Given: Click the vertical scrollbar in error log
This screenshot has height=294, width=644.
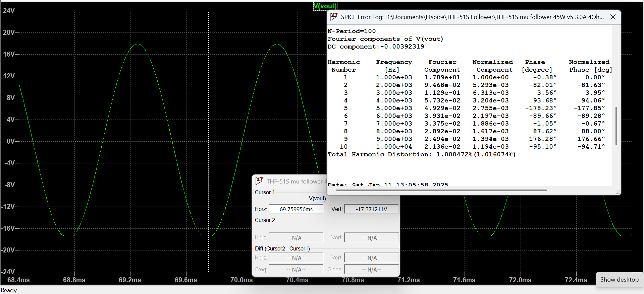Looking at the screenshot, I should click(616, 126).
